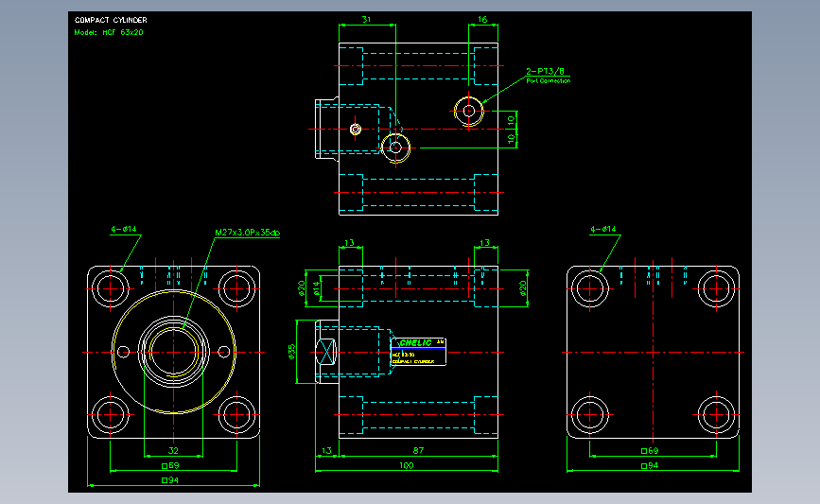The width and height of the screenshot is (820, 504).
Task: Click the ø20 dimension on the right of the front view
Action: 523,288
